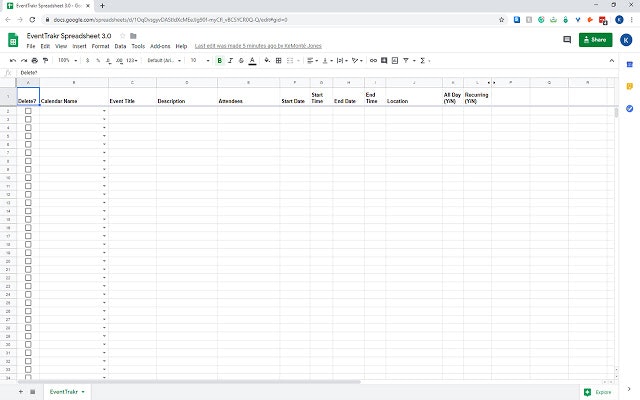The height and width of the screenshot is (400, 640).
Task: Check the Delete? checkbox in row 26
Action: [x=28, y=311]
